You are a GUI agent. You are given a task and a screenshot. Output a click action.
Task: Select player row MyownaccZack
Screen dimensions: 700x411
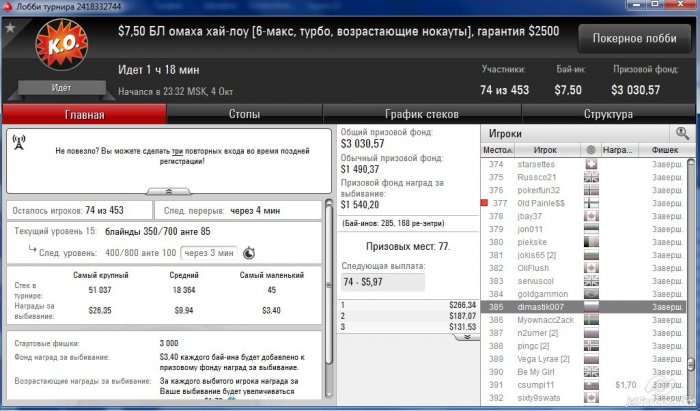coord(583,320)
